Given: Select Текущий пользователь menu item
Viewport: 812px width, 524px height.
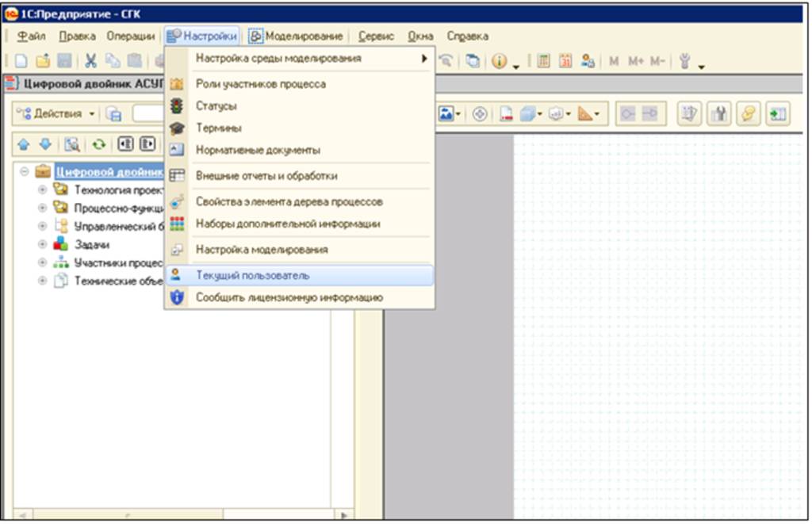Looking at the screenshot, I should point(252,275).
